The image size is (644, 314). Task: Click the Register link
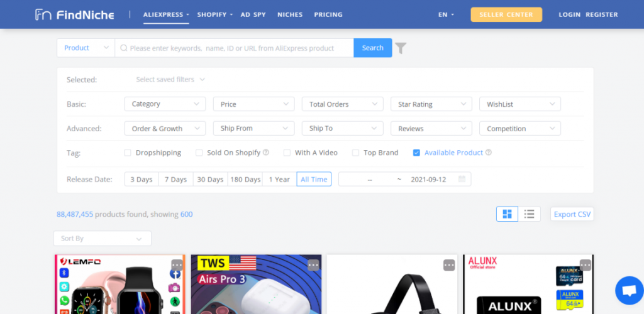coord(602,14)
